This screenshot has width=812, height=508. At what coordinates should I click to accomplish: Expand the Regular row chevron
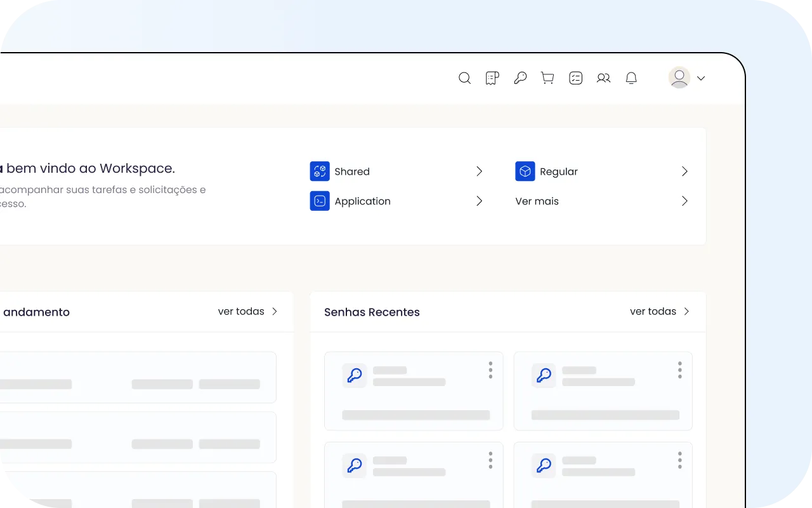tap(684, 171)
